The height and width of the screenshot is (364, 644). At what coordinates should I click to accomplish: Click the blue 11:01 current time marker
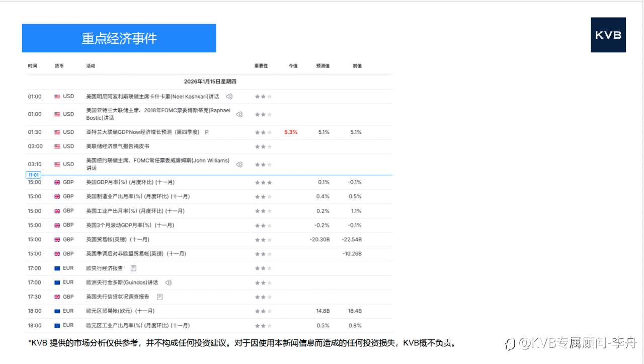click(34, 175)
